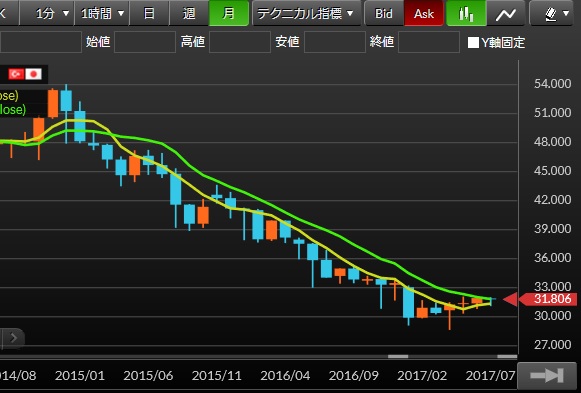Open the 1時間 hourly interval dropdown
This screenshot has width=581, height=393.
click(x=102, y=13)
